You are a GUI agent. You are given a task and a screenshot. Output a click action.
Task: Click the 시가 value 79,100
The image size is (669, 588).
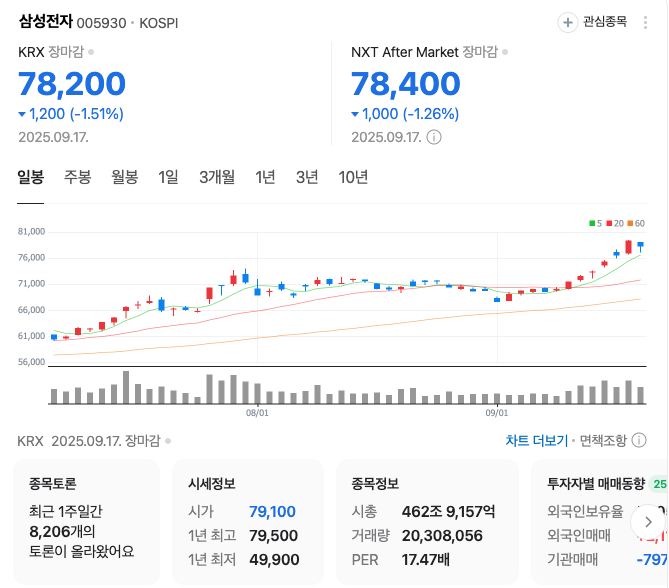272,511
